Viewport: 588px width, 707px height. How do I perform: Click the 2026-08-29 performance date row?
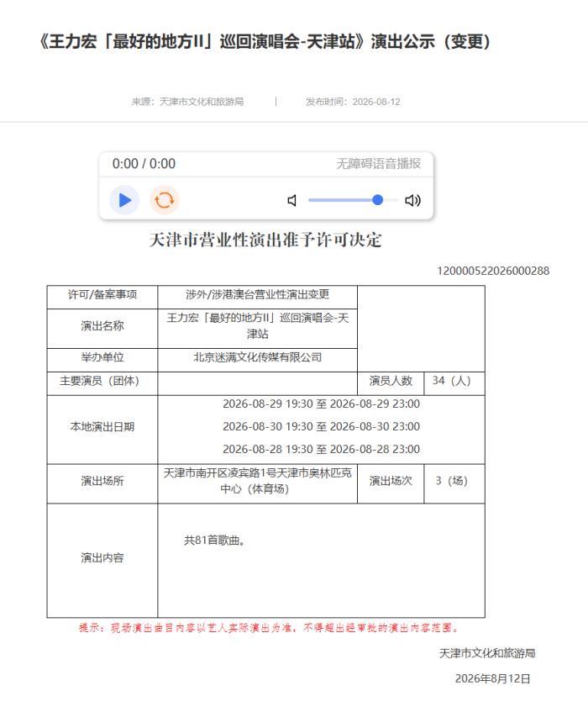coord(321,404)
